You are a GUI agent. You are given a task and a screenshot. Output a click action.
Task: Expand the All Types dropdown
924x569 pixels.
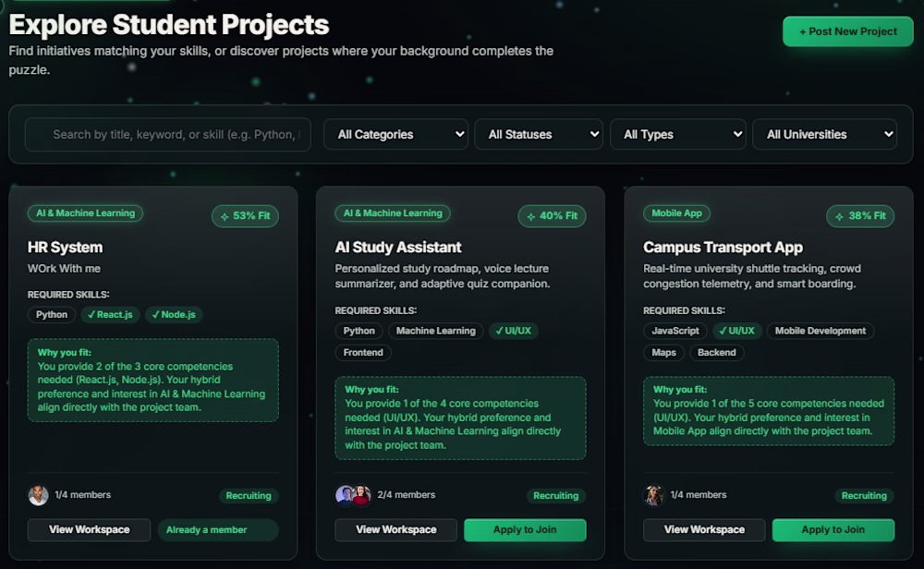coord(677,134)
